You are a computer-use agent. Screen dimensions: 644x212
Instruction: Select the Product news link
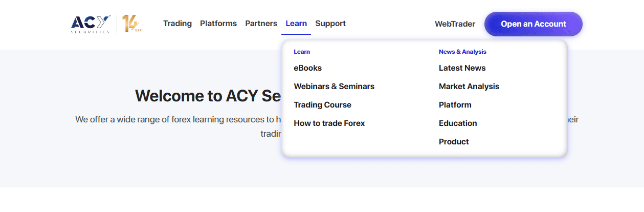point(454,142)
